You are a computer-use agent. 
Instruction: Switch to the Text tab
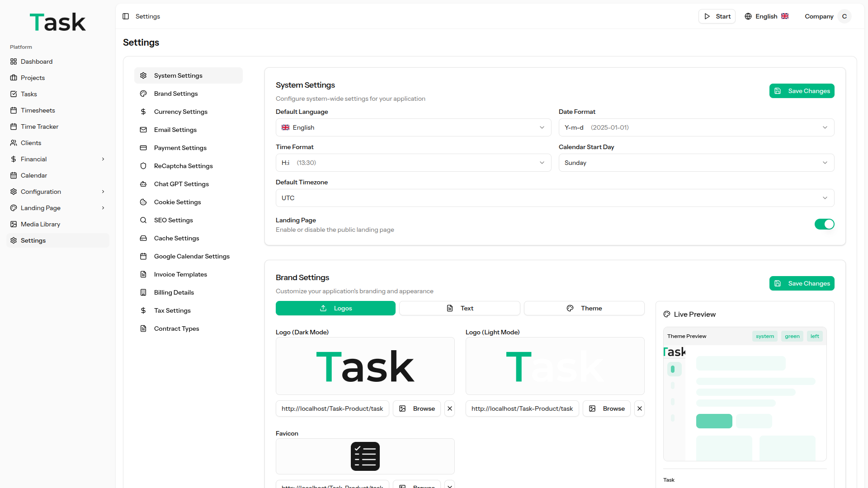[459, 308]
